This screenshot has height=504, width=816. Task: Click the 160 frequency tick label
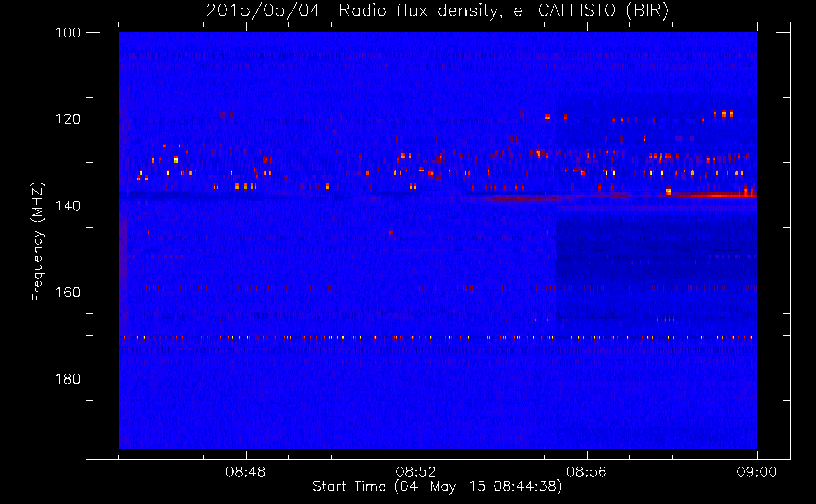point(68,292)
